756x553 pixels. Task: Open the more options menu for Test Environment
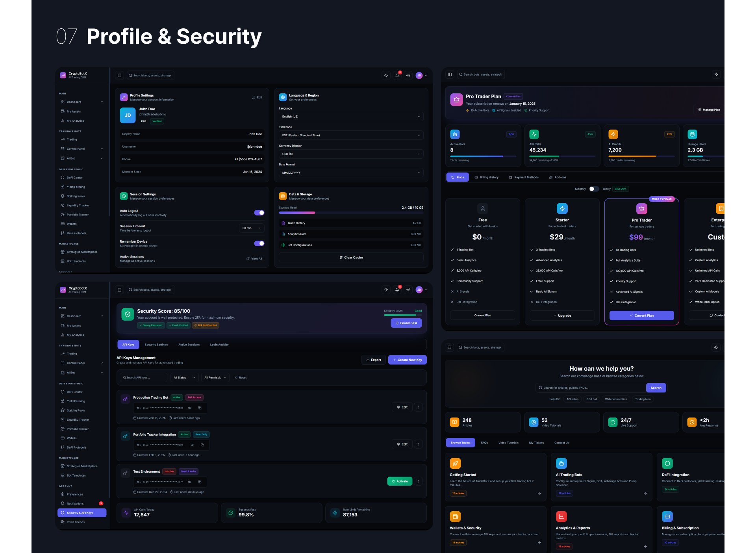click(x=418, y=481)
